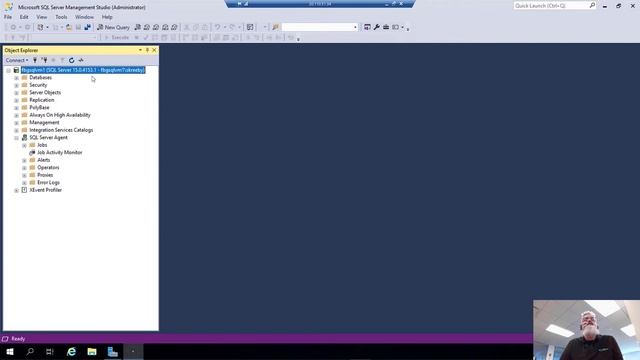640x360 pixels.
Task: Open the Edit menu
Action: point(24,17)
